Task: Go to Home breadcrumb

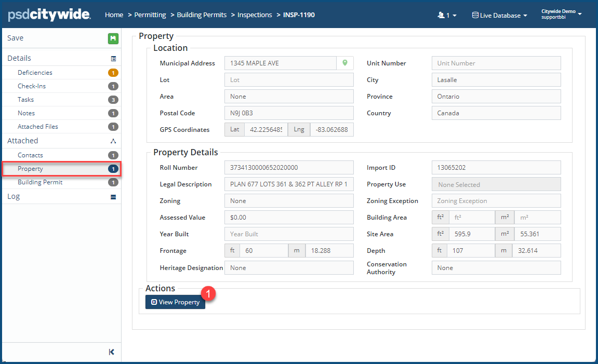Action: click(114, 15)
